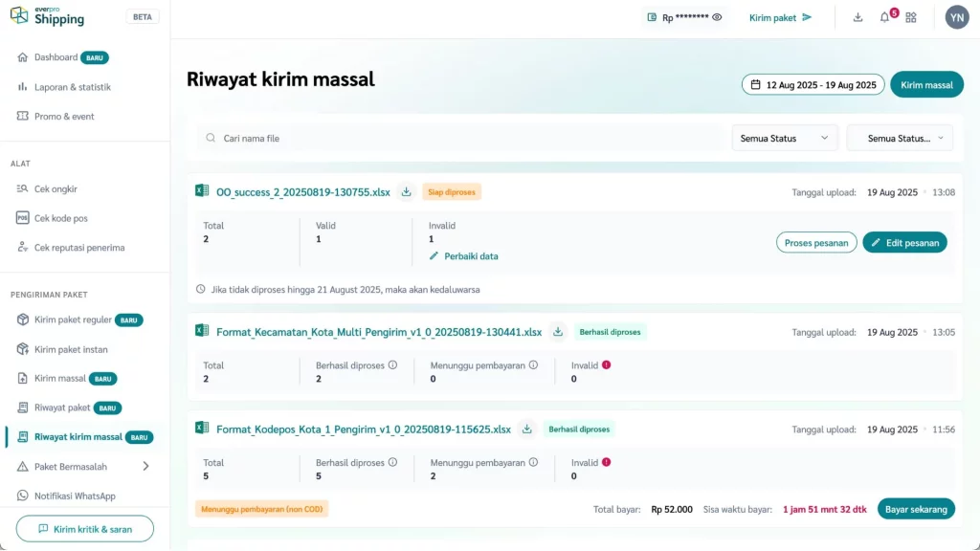Click the download icon in top header
Image resolution: width=980 pixels, height=551 pixels.
click(x=857, y=17)
